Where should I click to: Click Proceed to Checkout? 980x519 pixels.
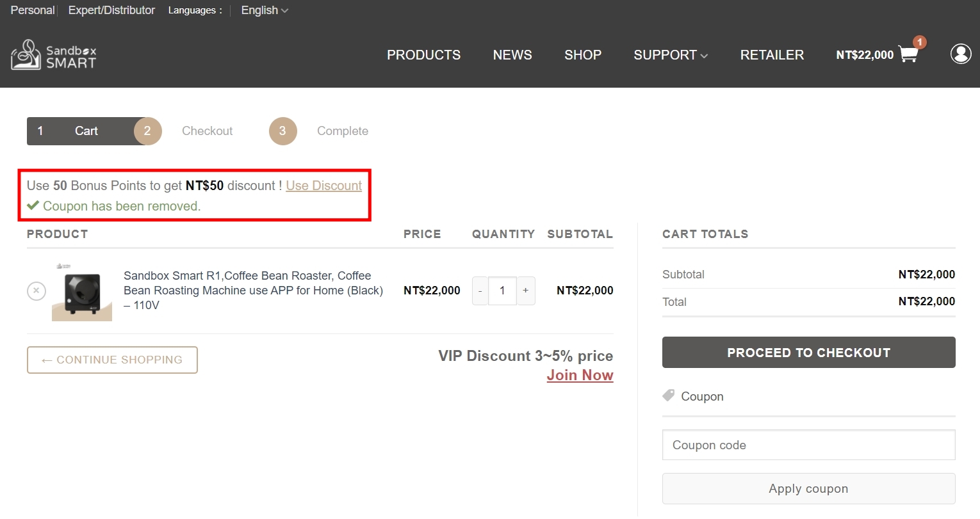[x=808, y=353]
